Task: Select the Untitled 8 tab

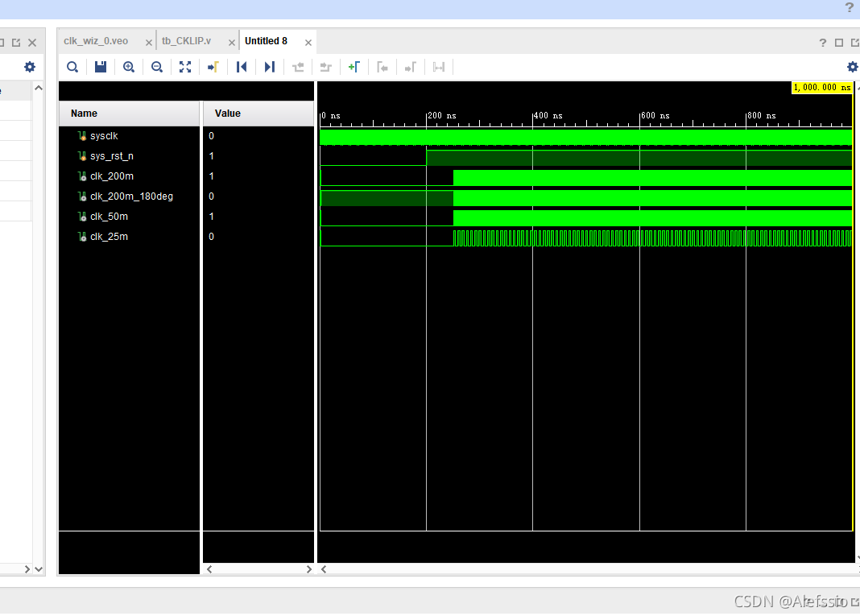Action: pos(266,41)
